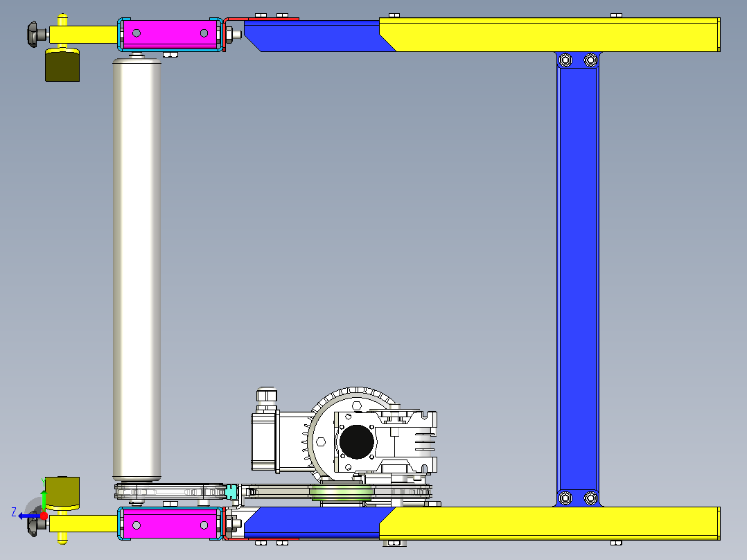This screenshot has width=747, height=560.
Task: Select the top blue frame section
Action: [x=315, y=36]
